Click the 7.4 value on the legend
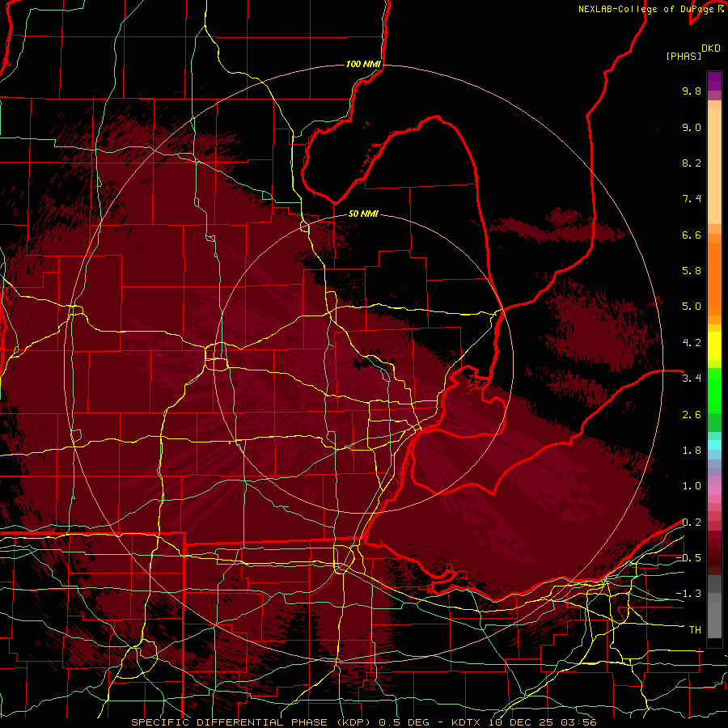The width and height of the screenshot is (728, 728). pyautogui.click(x=692, y=199)
